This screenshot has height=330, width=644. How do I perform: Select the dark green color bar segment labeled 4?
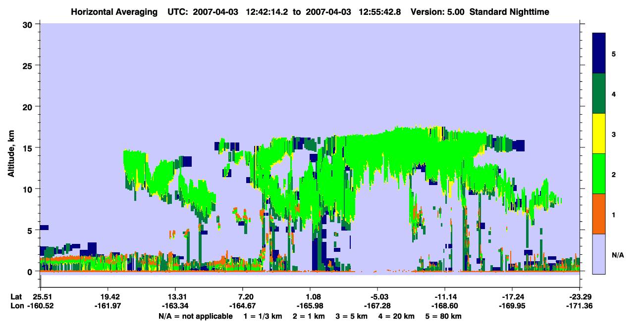pyautogui.click(x=599, y=94)
